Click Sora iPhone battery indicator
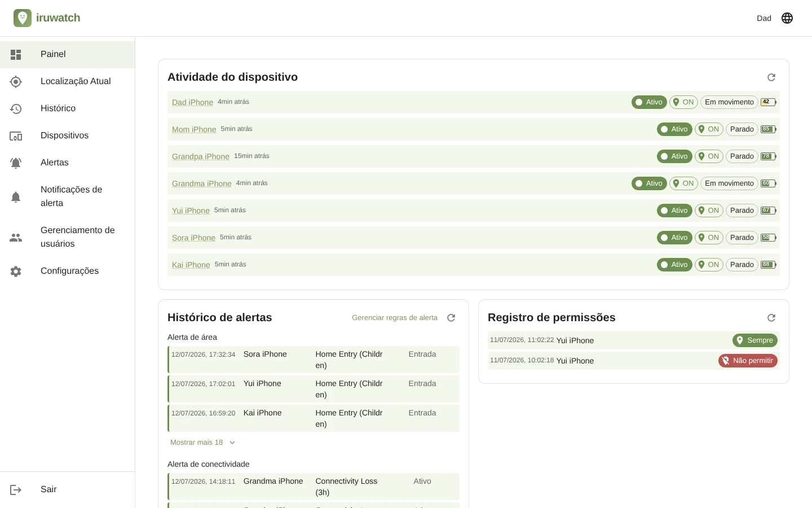This screenshot has height=508, width=812. [769, 238]
